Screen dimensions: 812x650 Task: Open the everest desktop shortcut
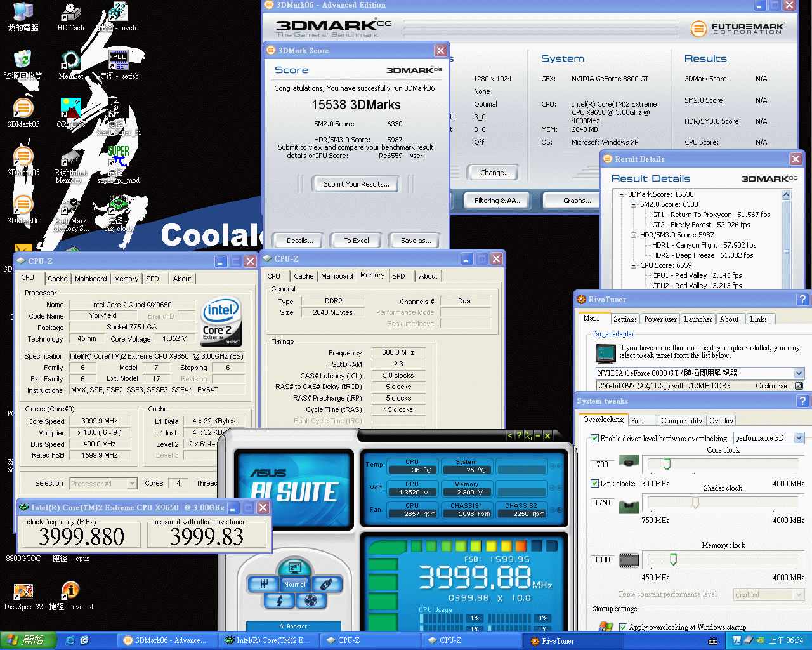click(x=71, y=595)
